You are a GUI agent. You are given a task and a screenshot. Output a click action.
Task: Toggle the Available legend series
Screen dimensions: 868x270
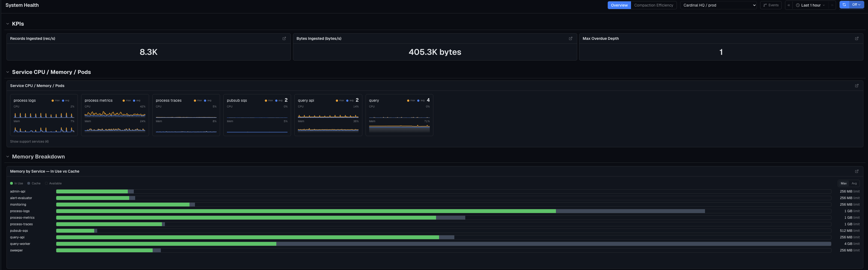click(x=53, y=184)
